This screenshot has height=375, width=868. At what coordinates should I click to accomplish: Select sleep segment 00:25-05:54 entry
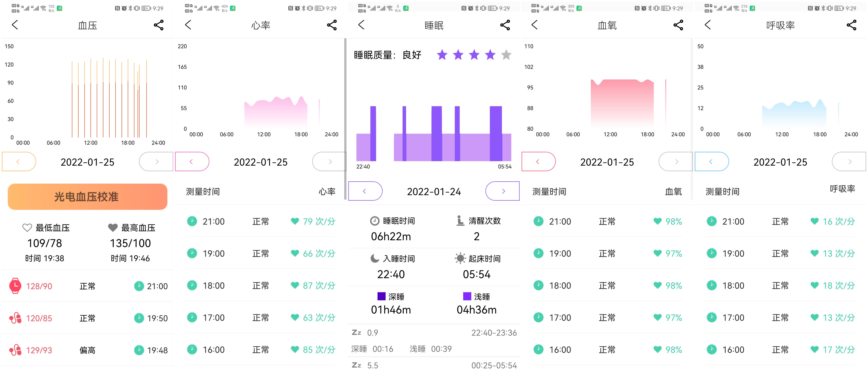click(x=434, y=366)
